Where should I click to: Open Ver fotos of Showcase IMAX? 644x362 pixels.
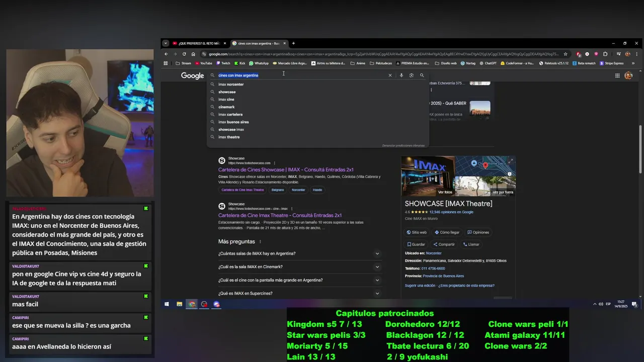[445, 192]
